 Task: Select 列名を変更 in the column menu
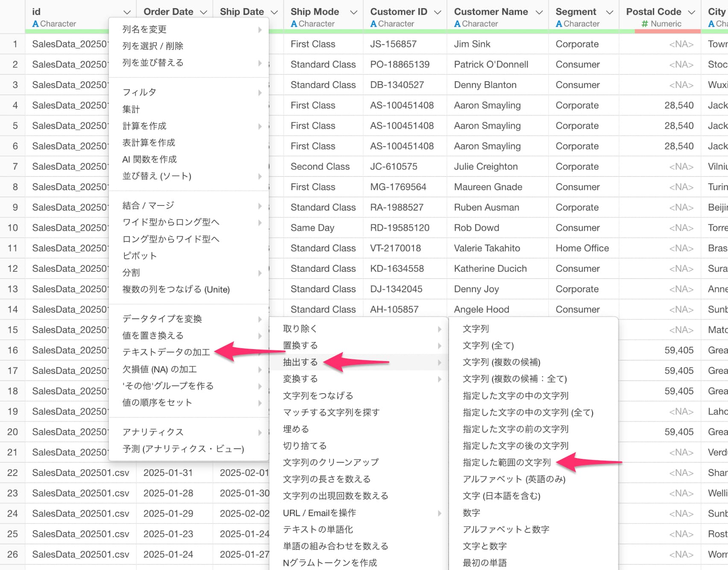144,29
